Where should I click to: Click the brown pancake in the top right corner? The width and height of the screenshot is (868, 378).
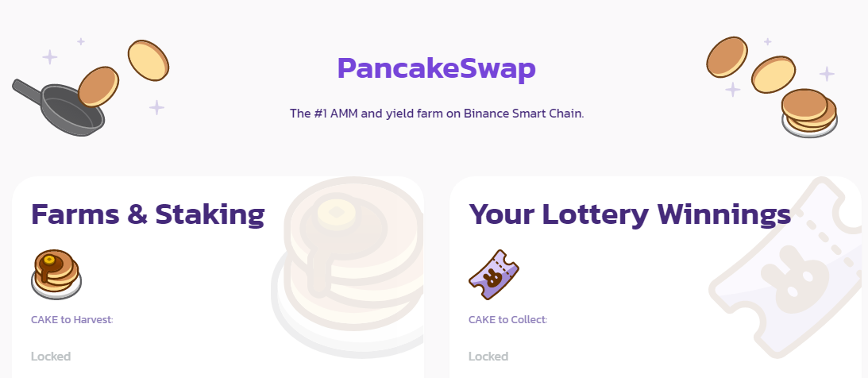[x=727, y=57]
